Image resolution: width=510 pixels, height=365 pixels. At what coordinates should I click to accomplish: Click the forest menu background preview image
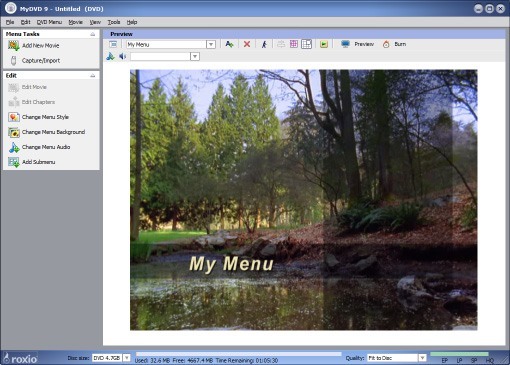303,200
